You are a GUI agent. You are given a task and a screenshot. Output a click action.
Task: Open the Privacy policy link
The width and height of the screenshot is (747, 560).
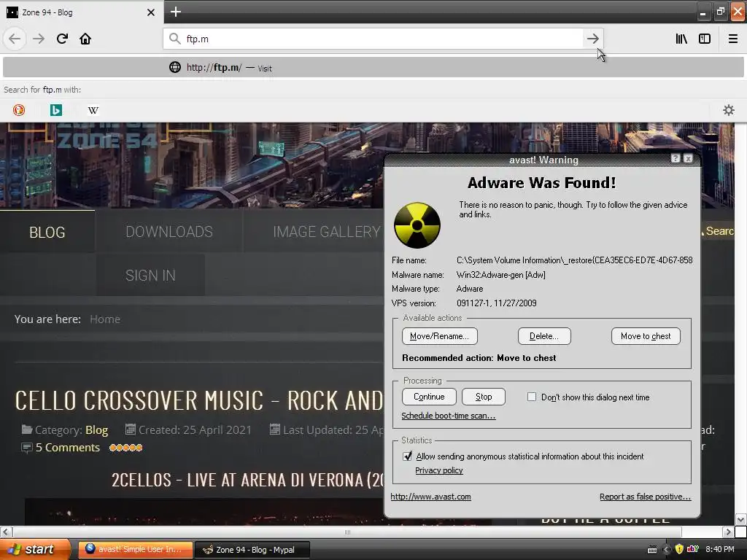coord(438,470)
